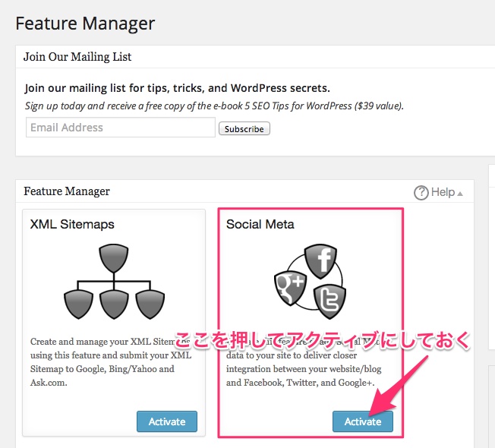The width and height of the screenshot is (495, 448).
Task: Click the question mark help icon
Action: point(421,193)
